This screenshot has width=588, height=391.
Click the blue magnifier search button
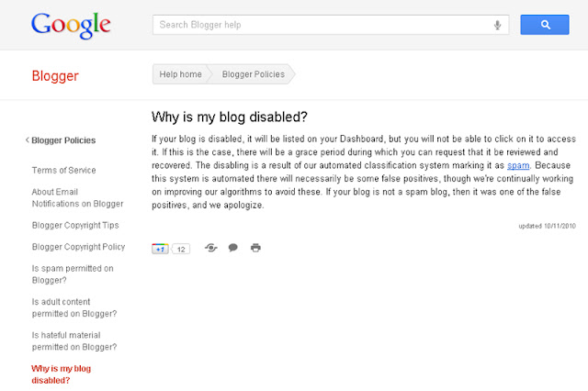[545, 25]
